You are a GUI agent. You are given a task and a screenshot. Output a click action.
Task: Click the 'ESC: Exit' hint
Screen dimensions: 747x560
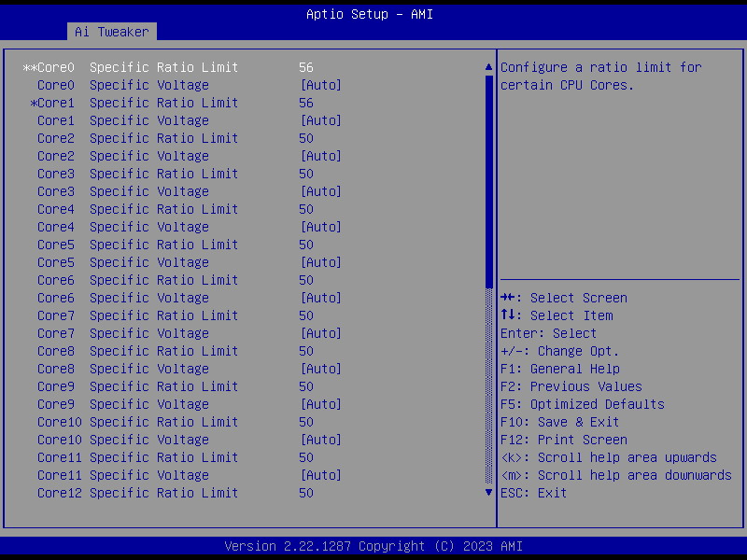533,493
